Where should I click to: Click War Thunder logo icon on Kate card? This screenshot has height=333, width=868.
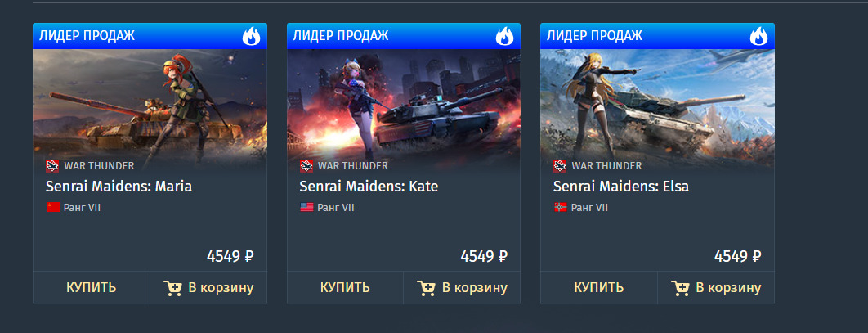point(306,165)
